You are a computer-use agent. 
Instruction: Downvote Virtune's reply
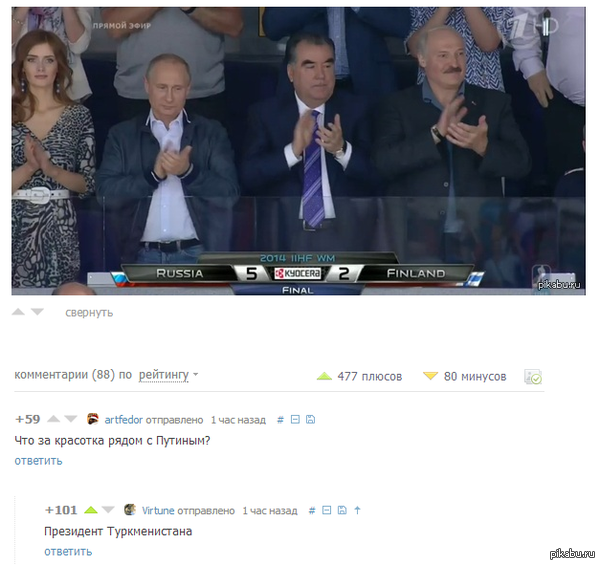(x=108, y=510)
